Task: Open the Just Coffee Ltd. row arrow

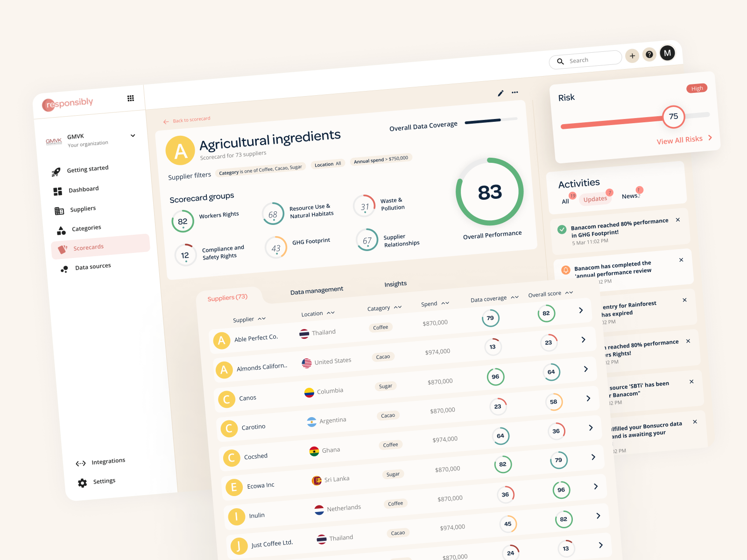Action: [x=599, y=516]
